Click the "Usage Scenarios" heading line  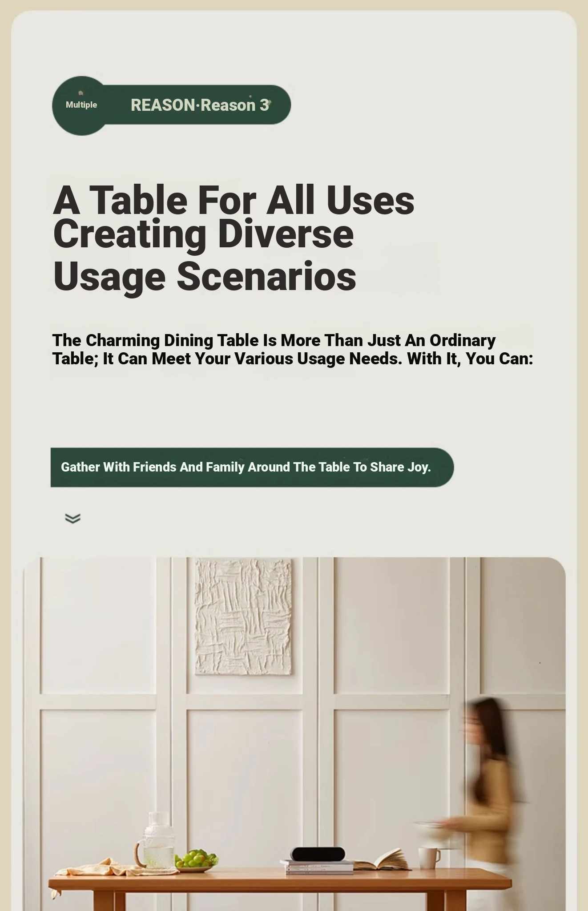pos(205,276)
